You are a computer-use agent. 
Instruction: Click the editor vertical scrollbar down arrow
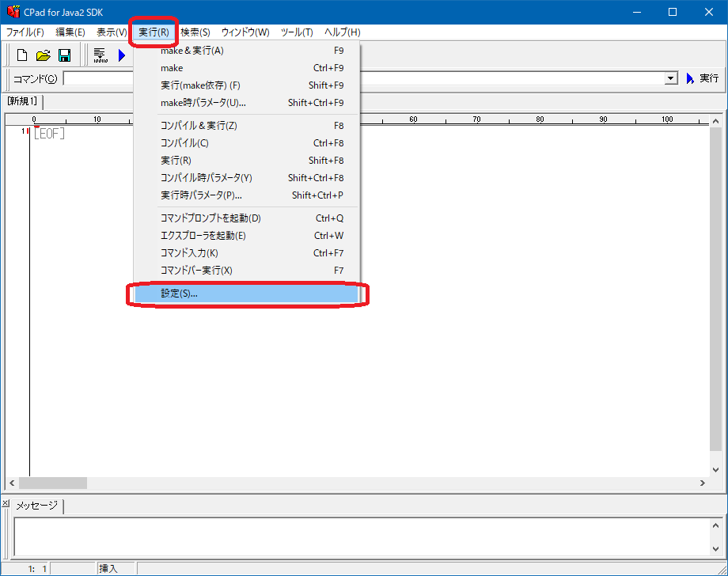coord(715,470)
